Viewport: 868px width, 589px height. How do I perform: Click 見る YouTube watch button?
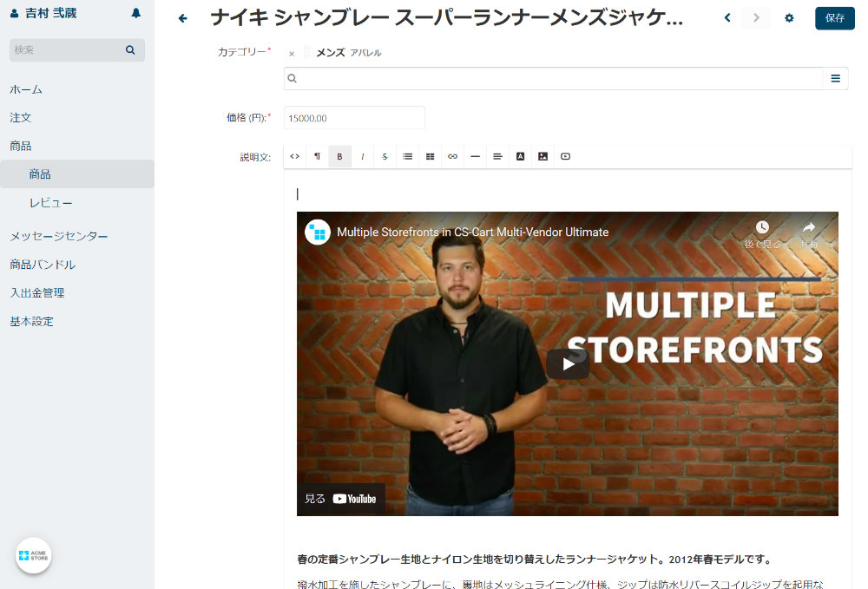click(340, 499)
